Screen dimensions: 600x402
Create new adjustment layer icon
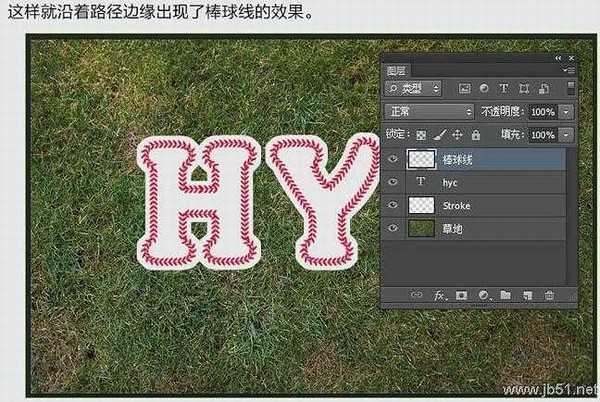(483, 295)
